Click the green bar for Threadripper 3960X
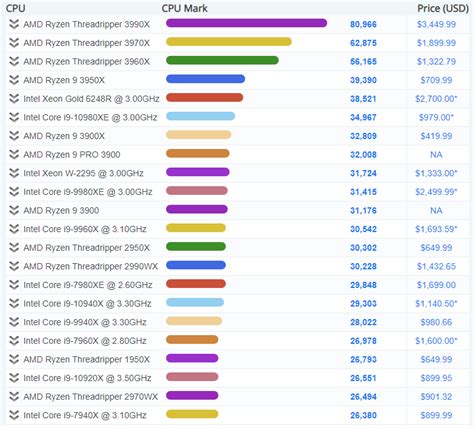This screenshot has height=427, width=474. point(222,60)
